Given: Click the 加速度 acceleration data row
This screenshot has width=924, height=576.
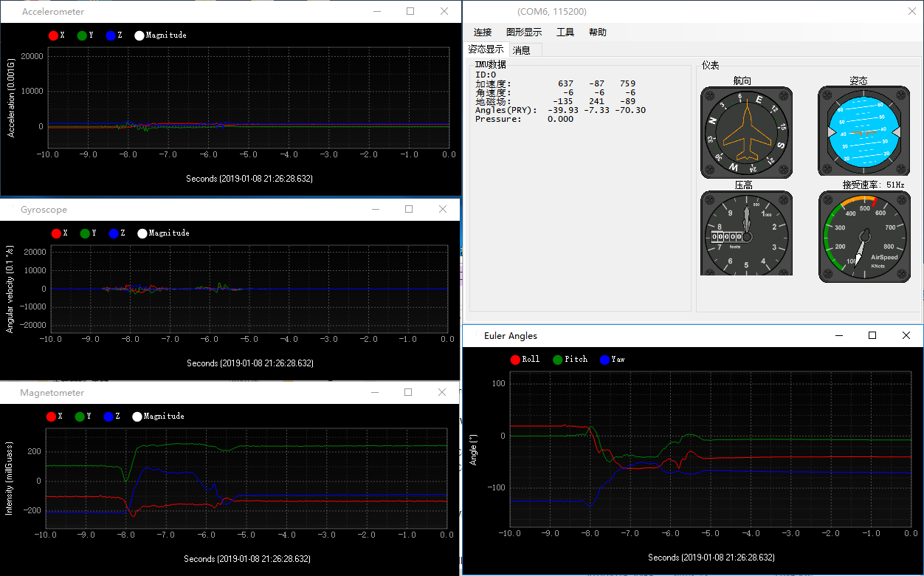Looking at the screenshot, I should 556,84.
